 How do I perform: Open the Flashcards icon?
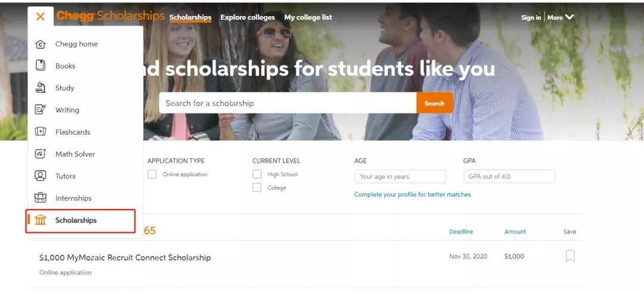[41, 132]
